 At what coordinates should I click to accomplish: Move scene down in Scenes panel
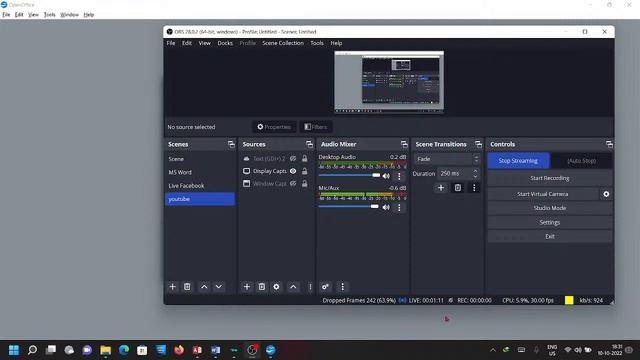(219, 287)
